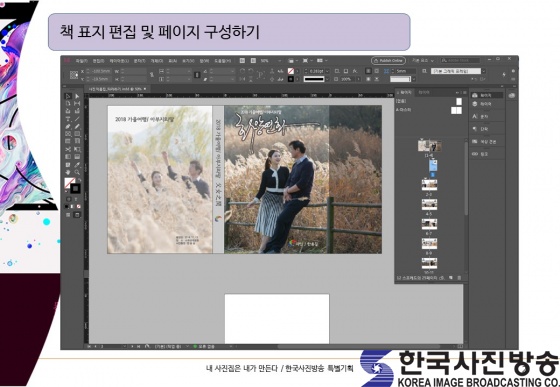This screenshot has width=560, height=387.
Task: Click the Publish Online button
Action: coord(388,61)
